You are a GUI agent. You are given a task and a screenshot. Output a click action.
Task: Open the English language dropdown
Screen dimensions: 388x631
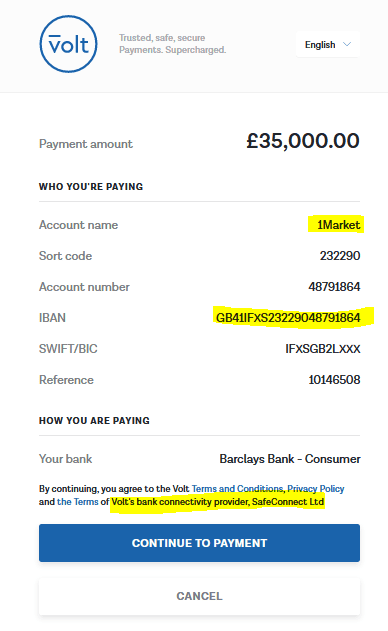click(328, 44)
